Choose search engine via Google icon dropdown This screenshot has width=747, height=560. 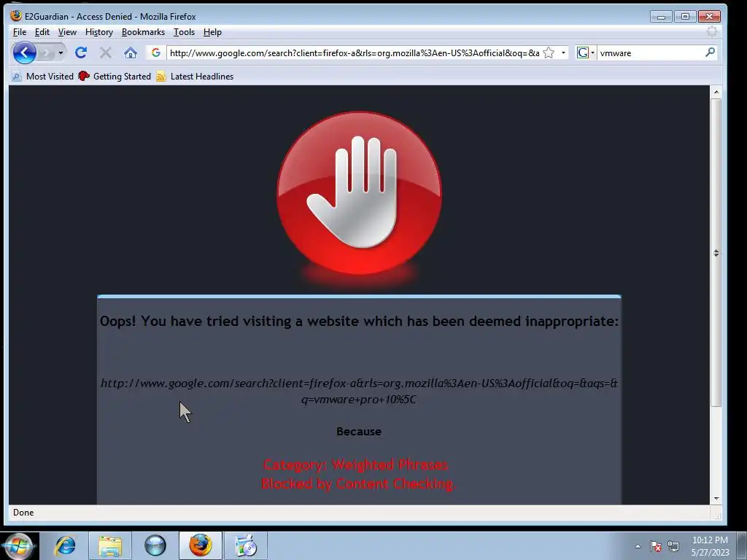(586, 52)
